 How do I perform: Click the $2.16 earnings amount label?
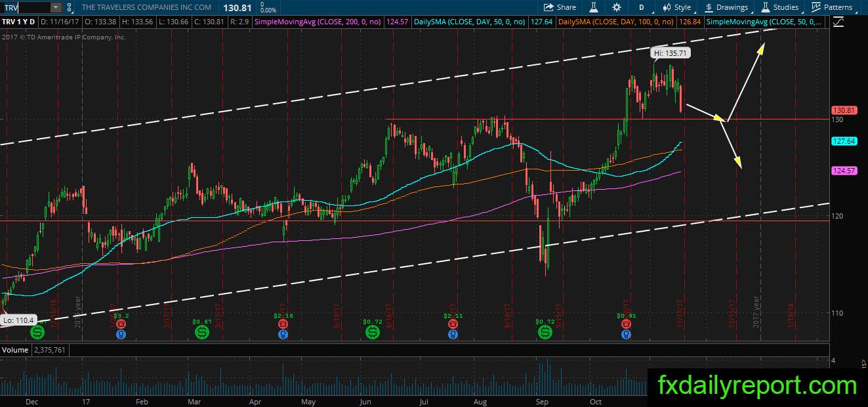(x=283, y=315)
